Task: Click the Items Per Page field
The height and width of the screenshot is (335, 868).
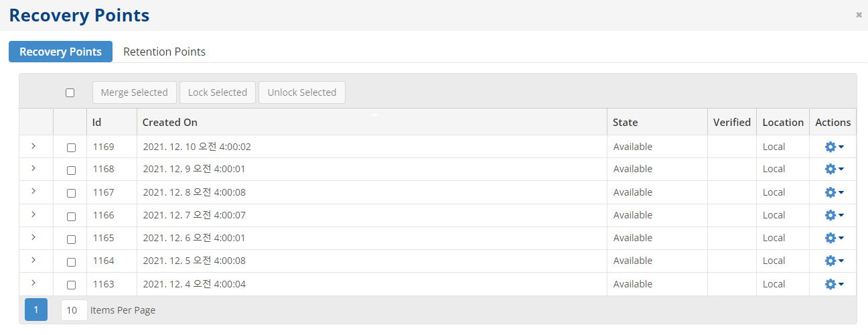Action: tap(74, 310)
